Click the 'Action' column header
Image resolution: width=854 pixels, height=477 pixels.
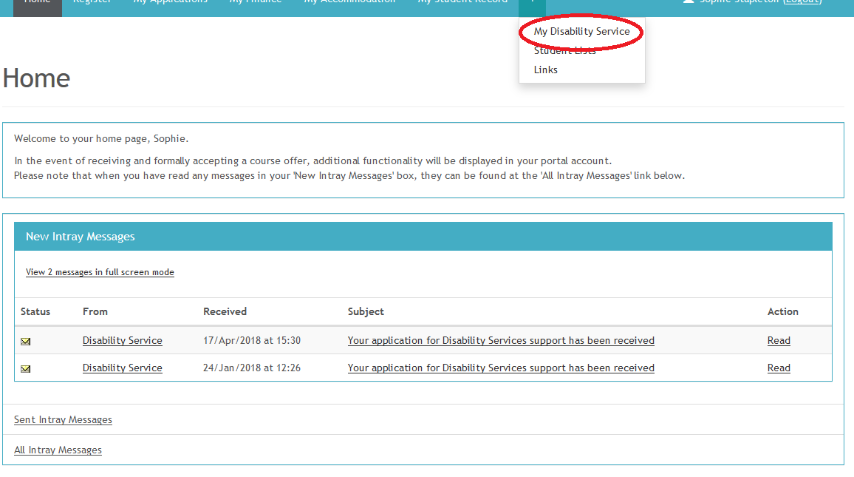[x=783, y=311]
